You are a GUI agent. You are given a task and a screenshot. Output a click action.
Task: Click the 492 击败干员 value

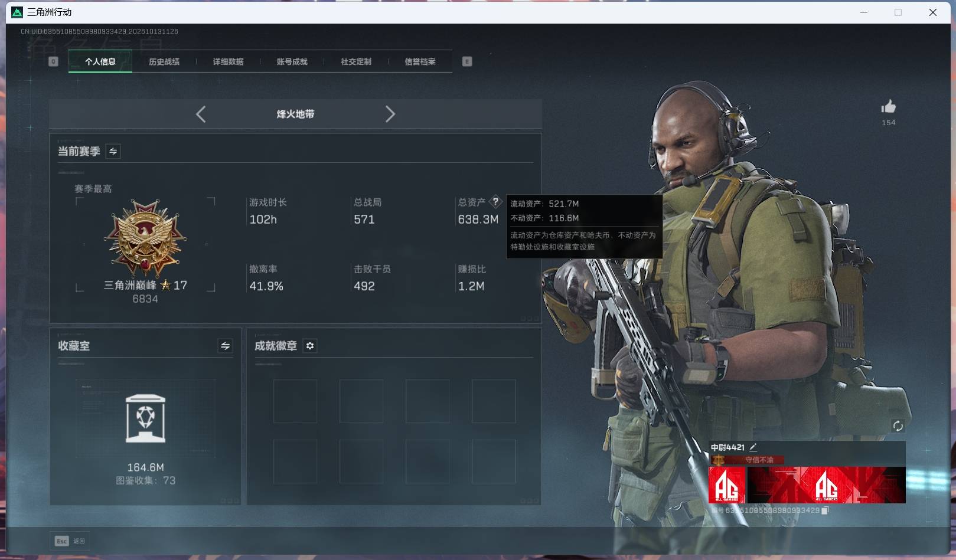[364, 286]
